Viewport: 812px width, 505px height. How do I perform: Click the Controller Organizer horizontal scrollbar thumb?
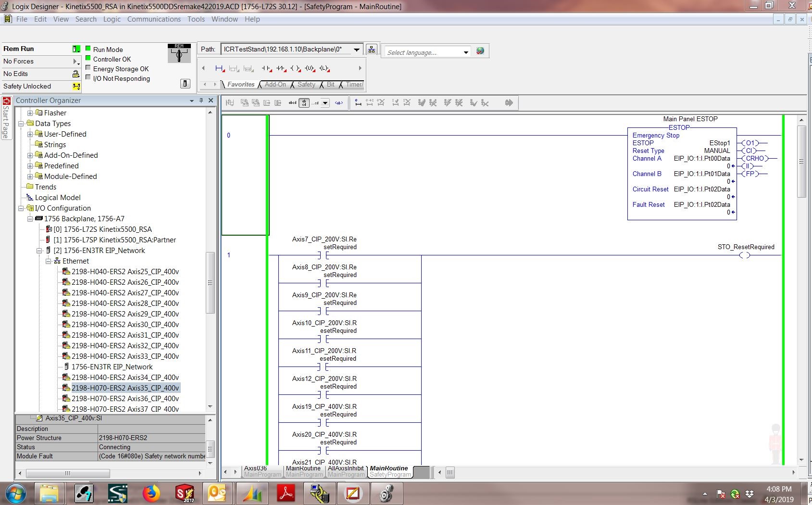(x=67, y=473)
